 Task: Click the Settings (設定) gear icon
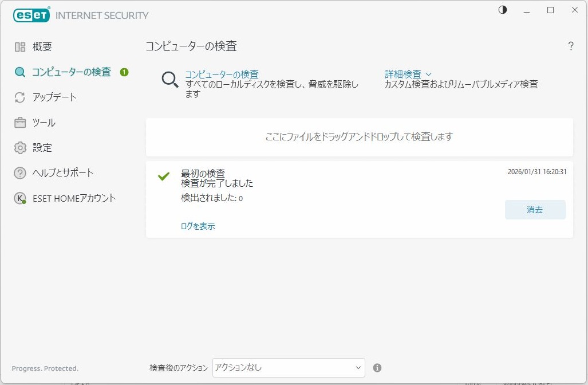click(x=20, y=148)
